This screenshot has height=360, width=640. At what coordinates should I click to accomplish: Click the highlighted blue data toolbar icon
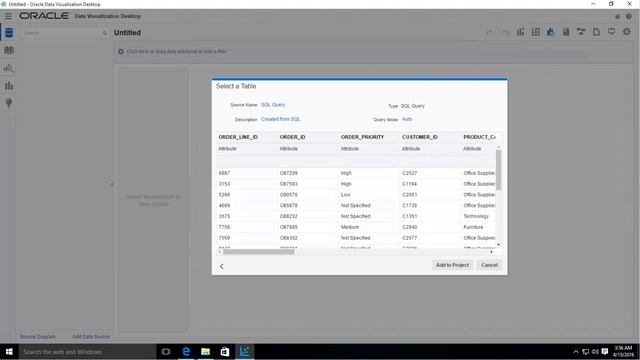pyautogui.click(x=551, y=32)
